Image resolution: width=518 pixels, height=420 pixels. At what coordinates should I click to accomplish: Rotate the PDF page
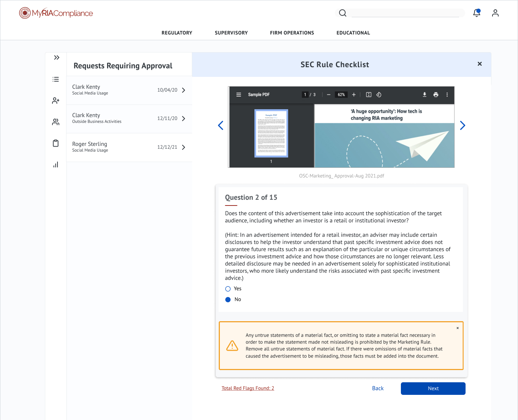click(379, 94)
